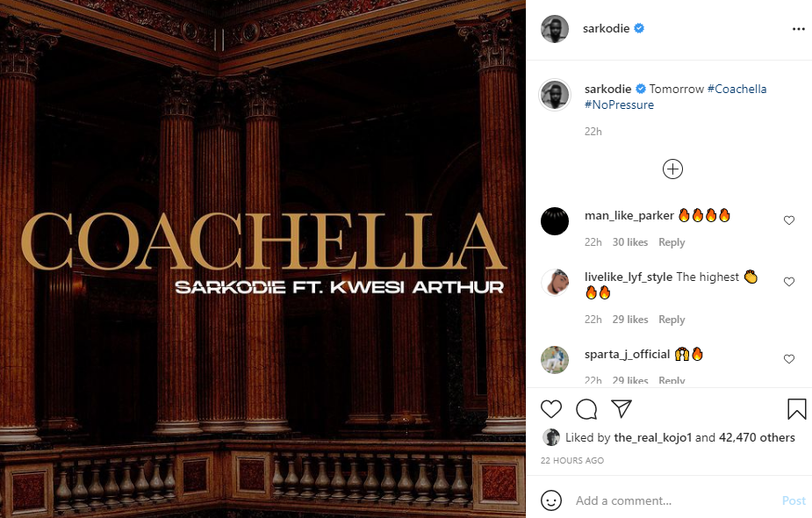This screenshot has width=812, height=518.
Task: Load more comments with plus circle
Action: click(672, 169)
